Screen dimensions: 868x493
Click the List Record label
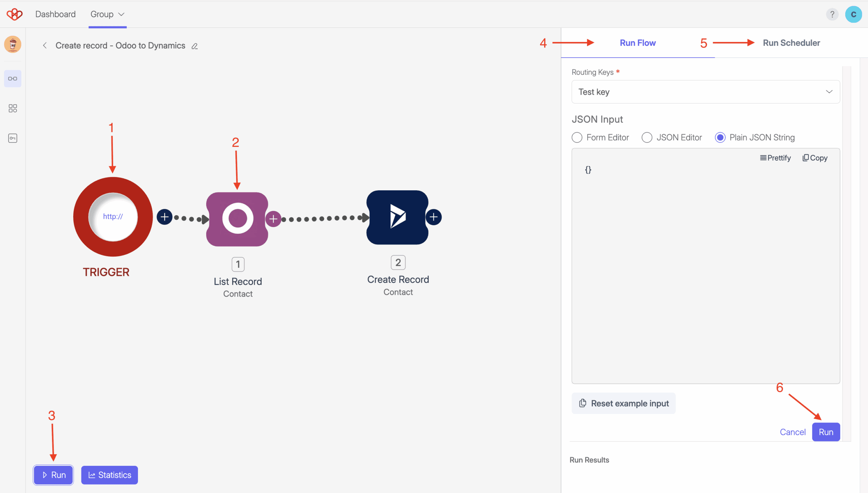coord(238,282)
